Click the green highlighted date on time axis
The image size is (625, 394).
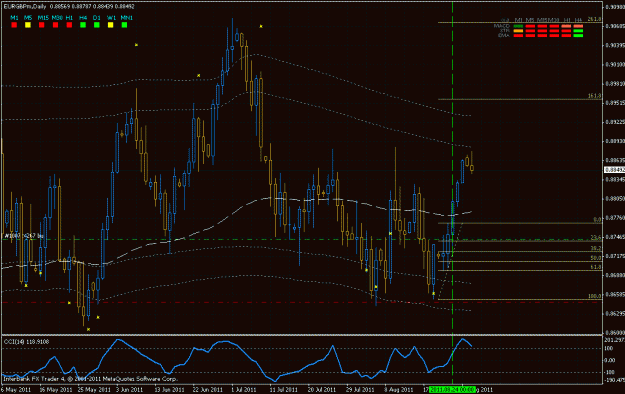452,390
